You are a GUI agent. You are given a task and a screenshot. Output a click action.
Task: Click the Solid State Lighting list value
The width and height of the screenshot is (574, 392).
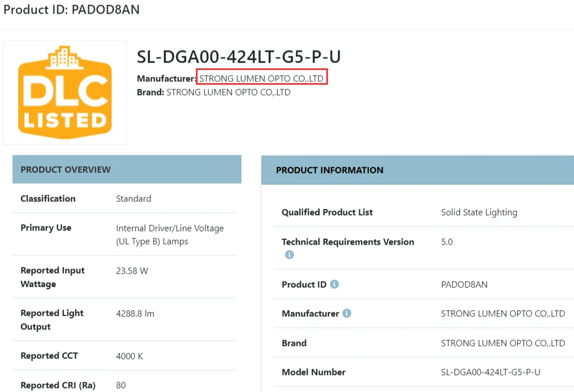point(479,212)
